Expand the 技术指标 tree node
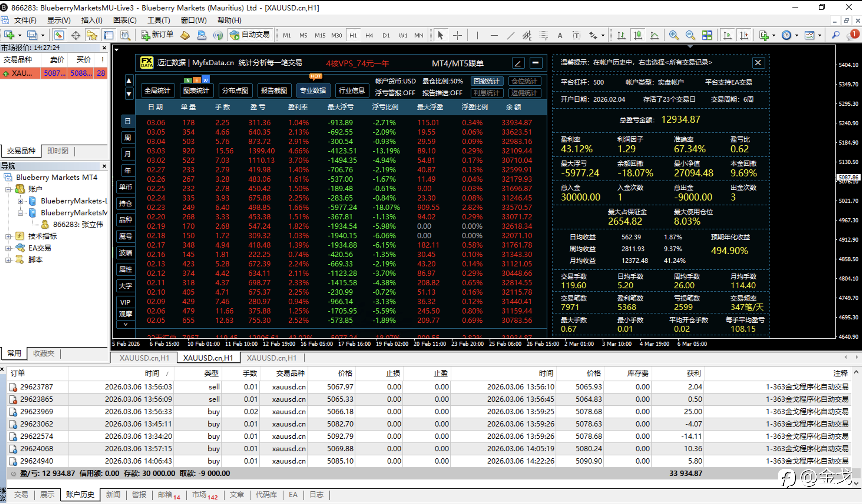862x504 pixels. pyautogui.click(x=8, y=236)
